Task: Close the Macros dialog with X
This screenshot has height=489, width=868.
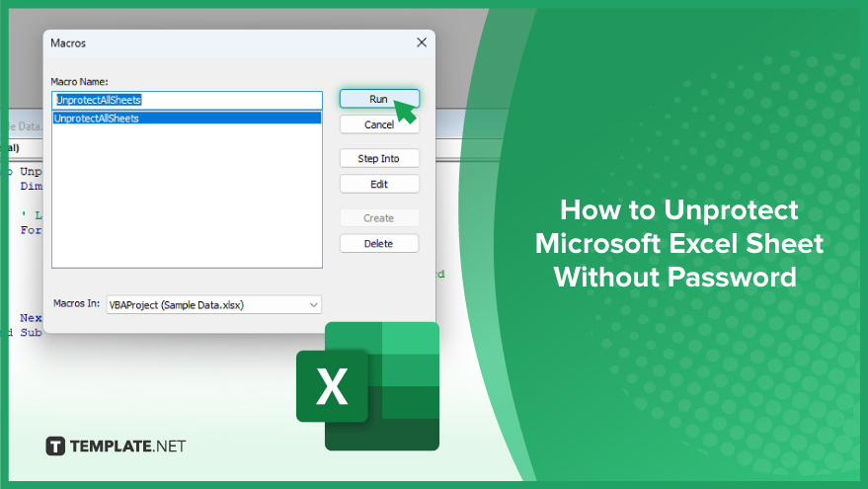Action: click(x=422, y=42)
